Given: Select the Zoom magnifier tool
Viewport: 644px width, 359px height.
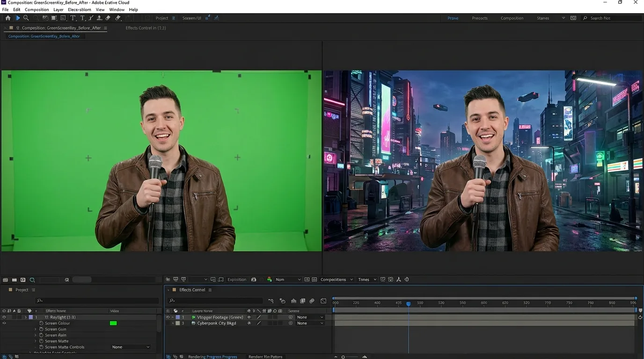Looking at the screenshot, I should point(26,18).
